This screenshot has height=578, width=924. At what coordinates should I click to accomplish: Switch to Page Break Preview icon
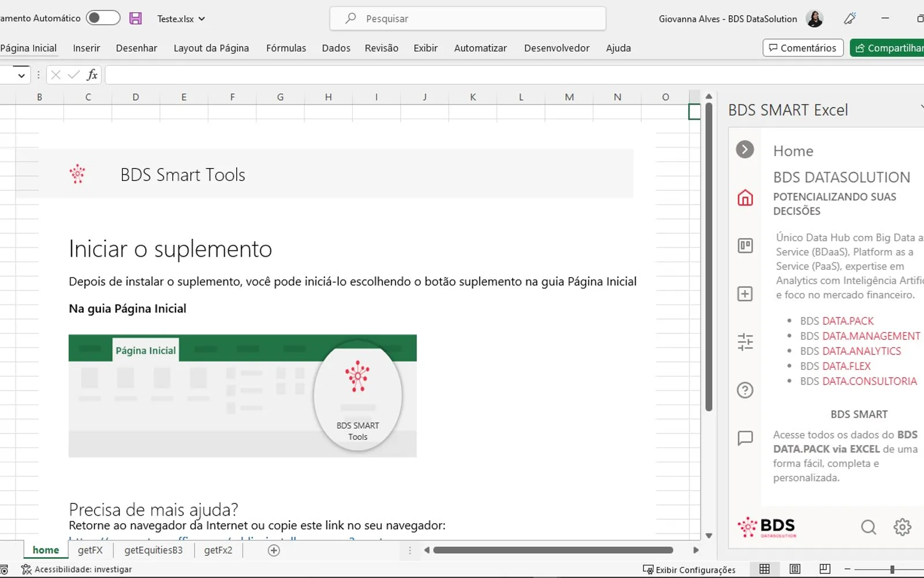click(x=825, y=569)
